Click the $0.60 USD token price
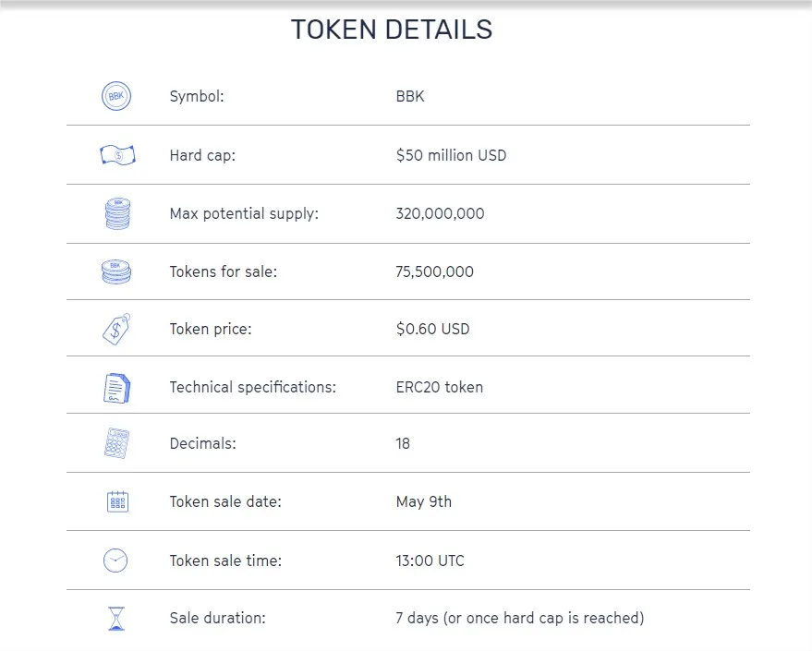This screenshot has height=651, width=812. click(433, 329)
